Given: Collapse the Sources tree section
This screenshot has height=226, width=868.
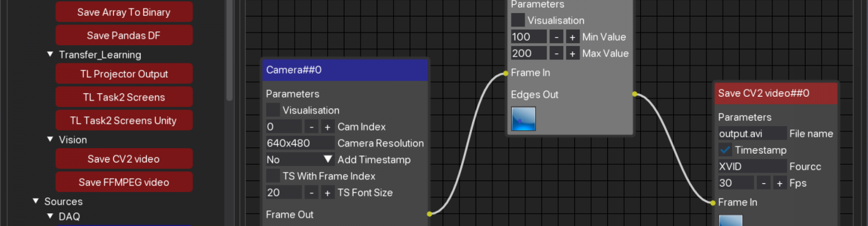Looking at the screenshot, I should 36,201.
